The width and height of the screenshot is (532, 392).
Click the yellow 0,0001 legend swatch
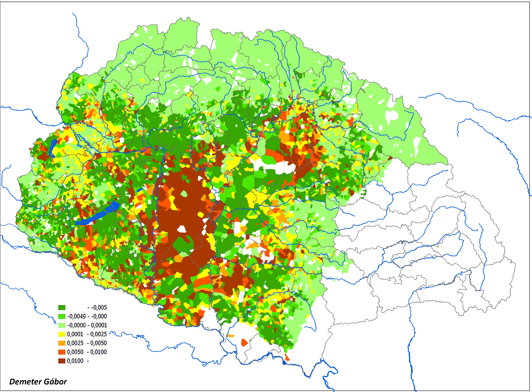click(x=62, y=334)
